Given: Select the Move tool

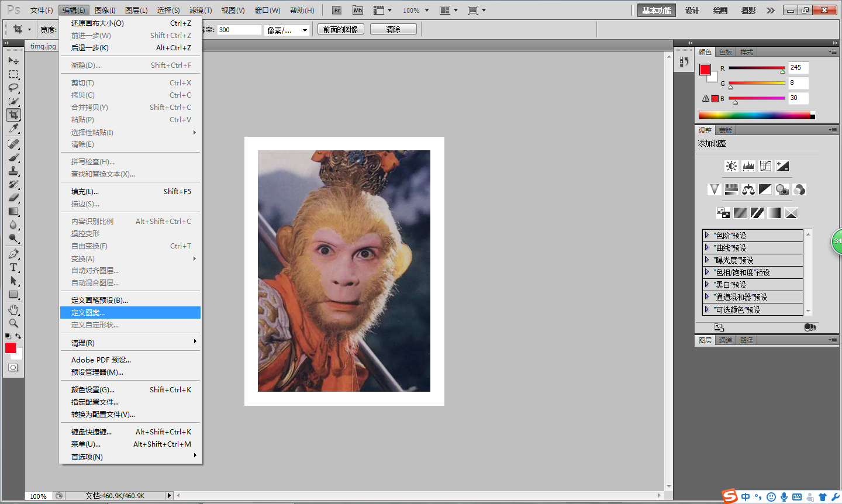Looking at the screenshot, I should pyautogui.click(x=13, y=60).
